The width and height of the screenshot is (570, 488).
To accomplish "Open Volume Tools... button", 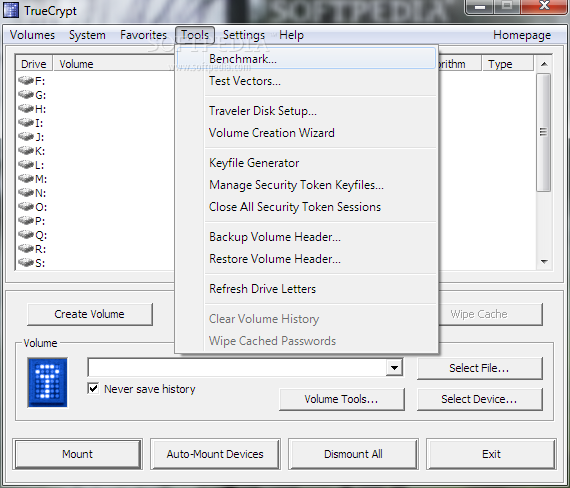I will tap(342, 399).
